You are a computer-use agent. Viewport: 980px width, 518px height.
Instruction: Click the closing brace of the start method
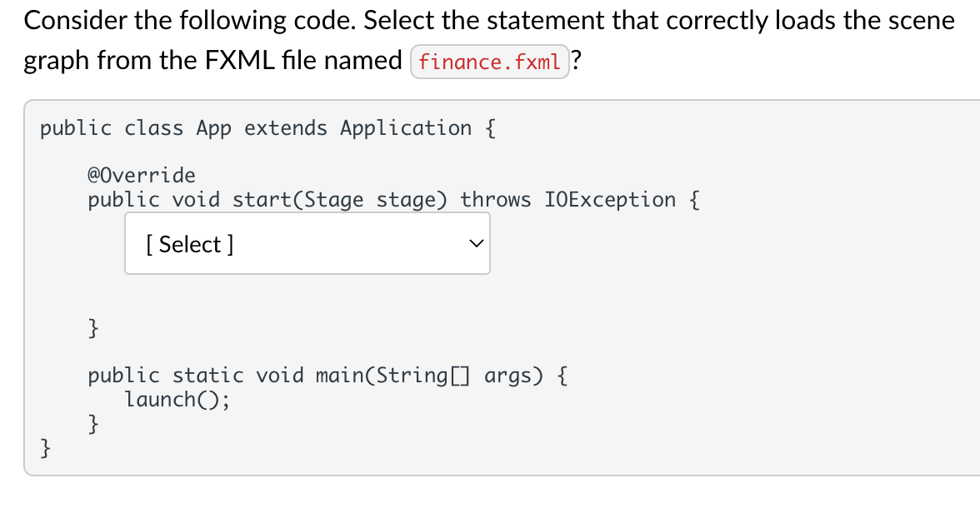93,327
